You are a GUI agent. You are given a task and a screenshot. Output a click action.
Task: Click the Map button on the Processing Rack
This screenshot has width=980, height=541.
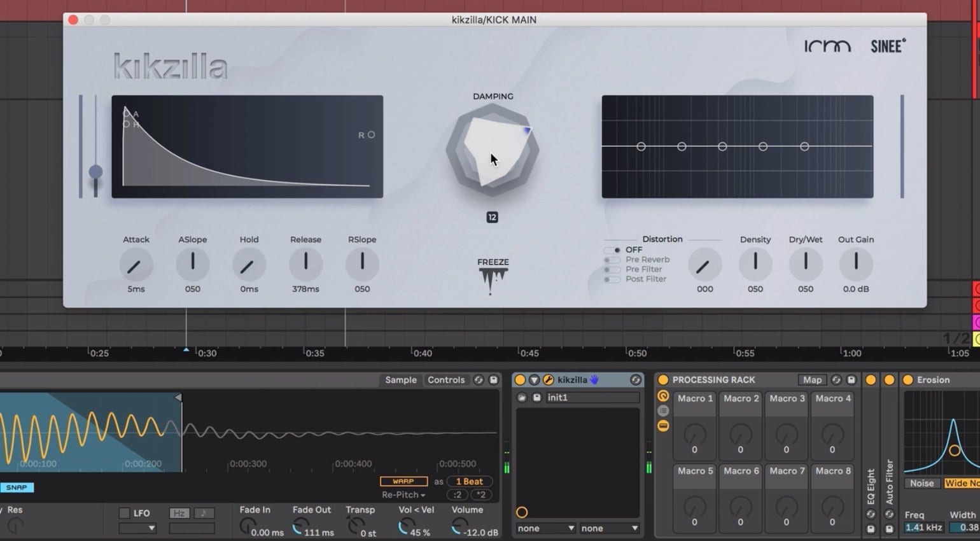click(x=812, y=379)
